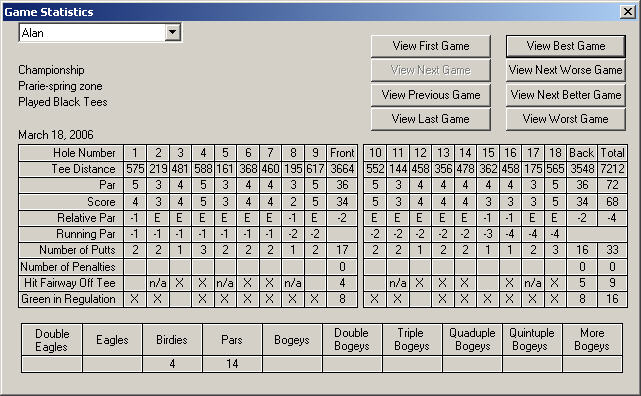Image resolution: width=641 pixels, height=396 pixels.
Task: Click front nine distance 3664 cell
Action: pos(342,169)
